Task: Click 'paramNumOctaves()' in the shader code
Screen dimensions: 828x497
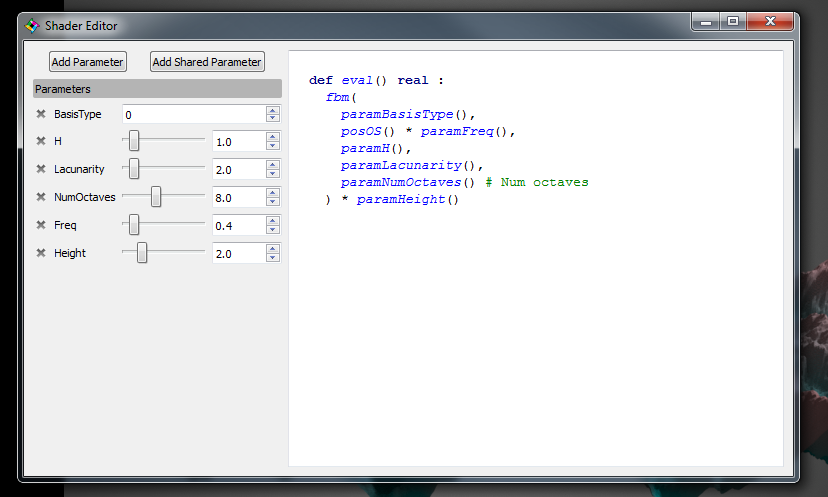Action: (408, 182)
